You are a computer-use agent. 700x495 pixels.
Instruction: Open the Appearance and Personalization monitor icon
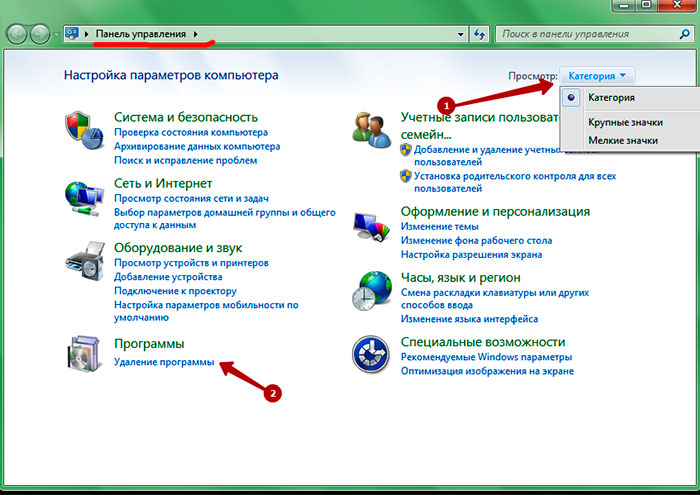(x=371, y=227)
